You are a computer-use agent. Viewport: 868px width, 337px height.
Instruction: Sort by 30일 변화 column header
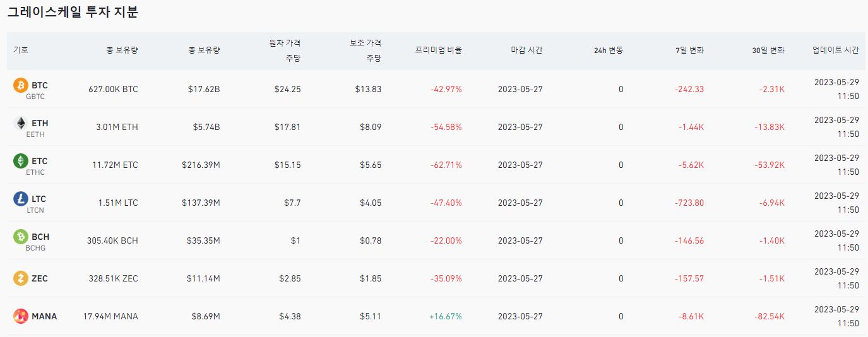tap(768, 50)
